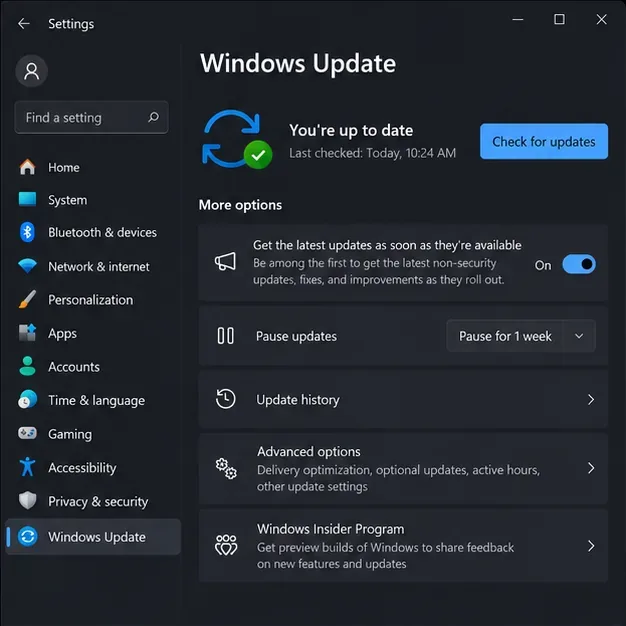
Task: Click Check for updates button
Action: [x=544, y=141]
